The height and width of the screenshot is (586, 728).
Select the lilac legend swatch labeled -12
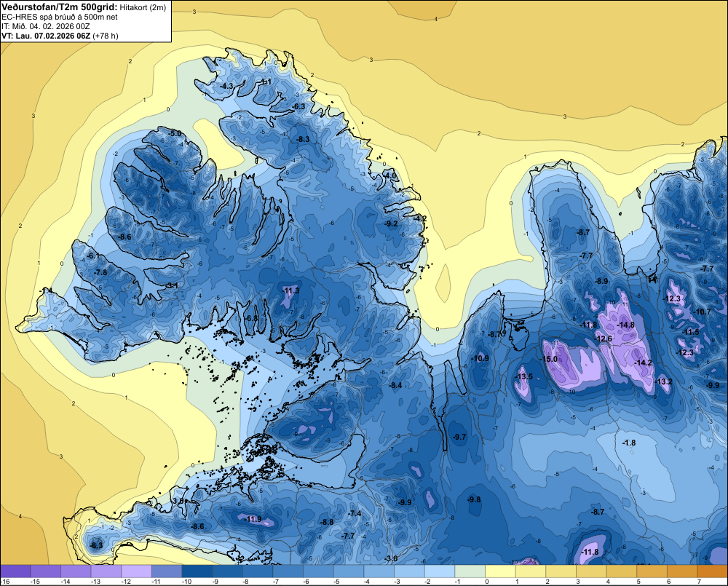(137, 571)
